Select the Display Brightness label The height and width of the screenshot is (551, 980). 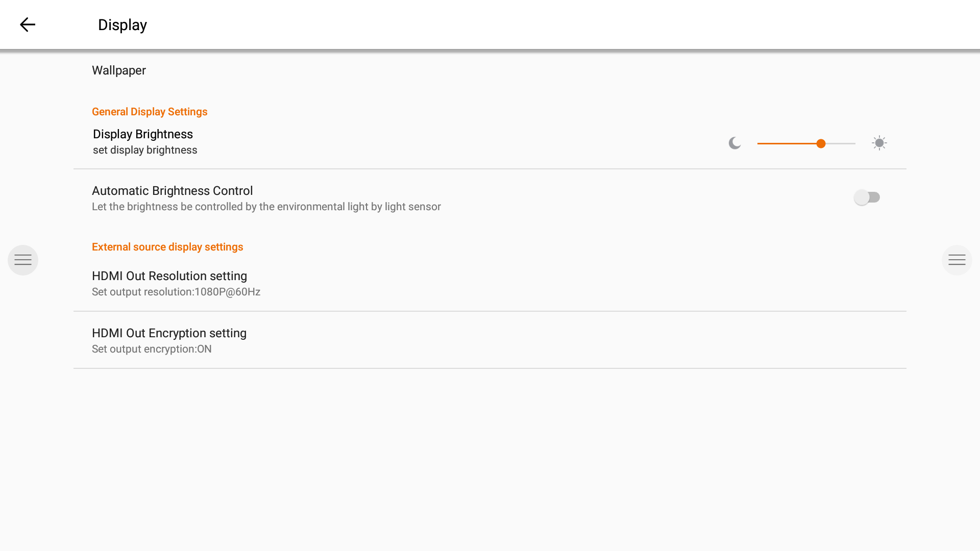143,134
